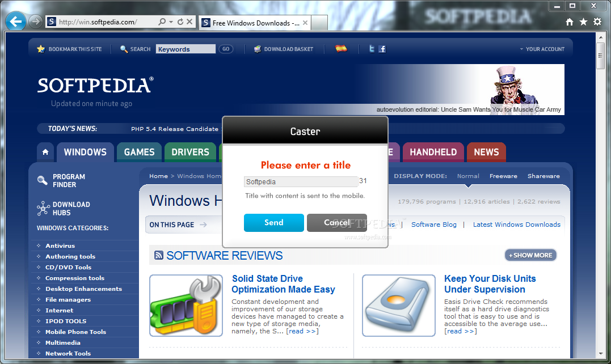611x364 pixels.
Task: Click the Home breadcrumb link
Action: (158, 176)
